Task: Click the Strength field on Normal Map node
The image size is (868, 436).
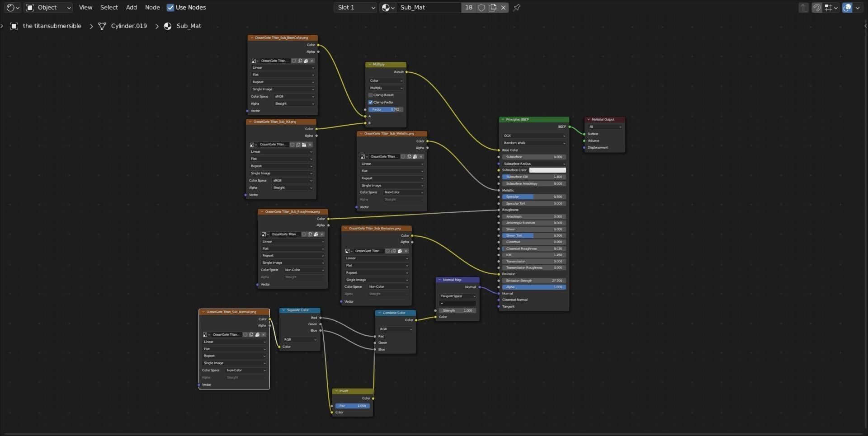Action: coord(458,310)
